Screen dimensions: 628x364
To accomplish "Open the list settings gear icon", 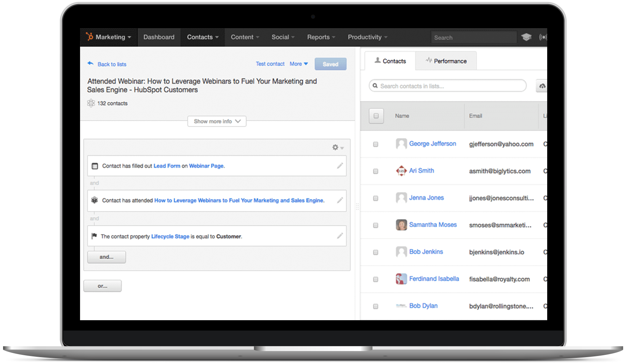I will pos(336,147).
